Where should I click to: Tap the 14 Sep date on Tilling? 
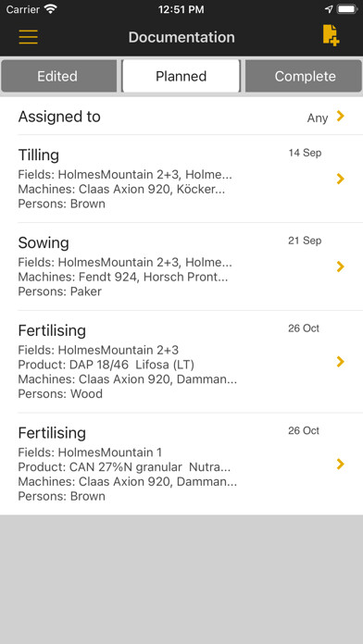pos(305,154)
